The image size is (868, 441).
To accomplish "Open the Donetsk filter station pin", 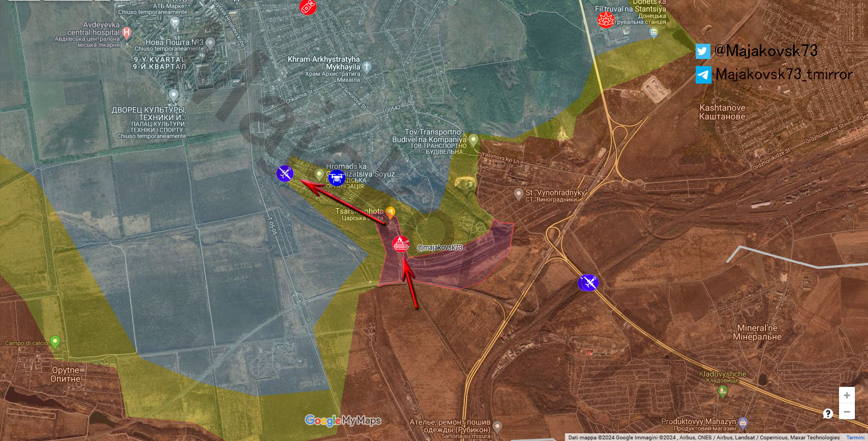I will [654, 32].
